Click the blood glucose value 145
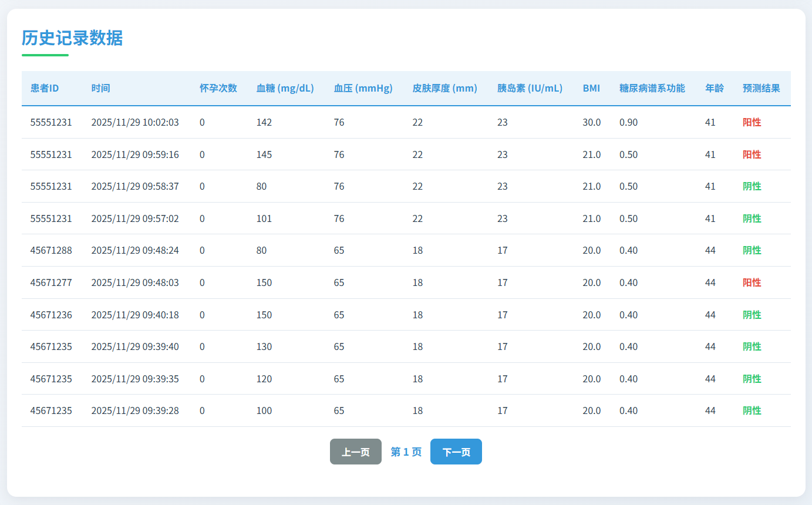Screen dimensions: 812x505 pos(264,154)
